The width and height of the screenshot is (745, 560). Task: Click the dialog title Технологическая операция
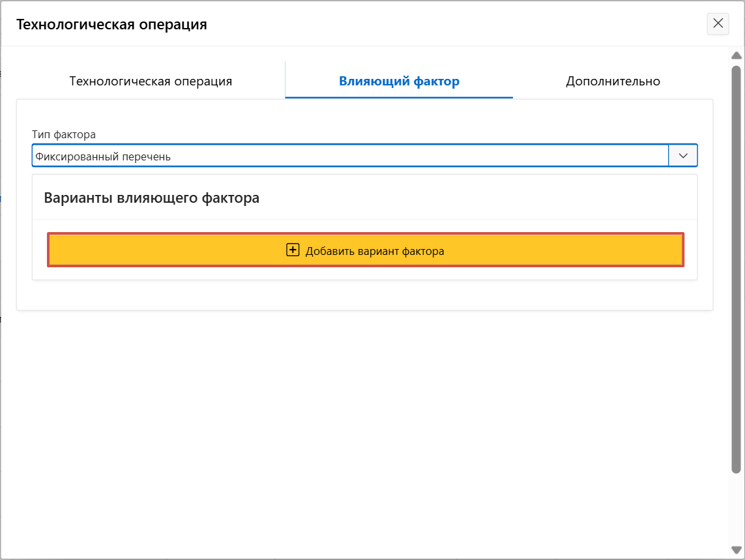coord(111,25)
